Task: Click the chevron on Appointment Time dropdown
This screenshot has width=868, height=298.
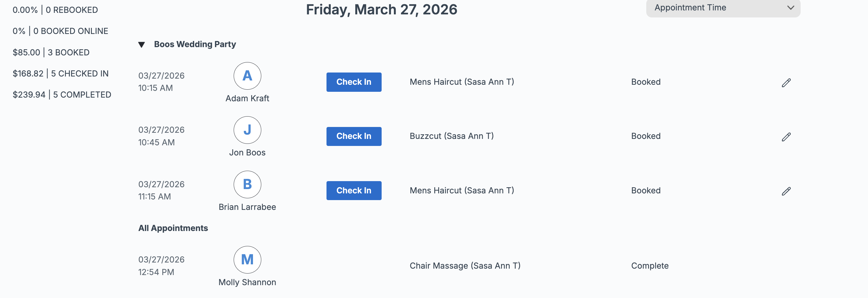Action: pos(791,8)
